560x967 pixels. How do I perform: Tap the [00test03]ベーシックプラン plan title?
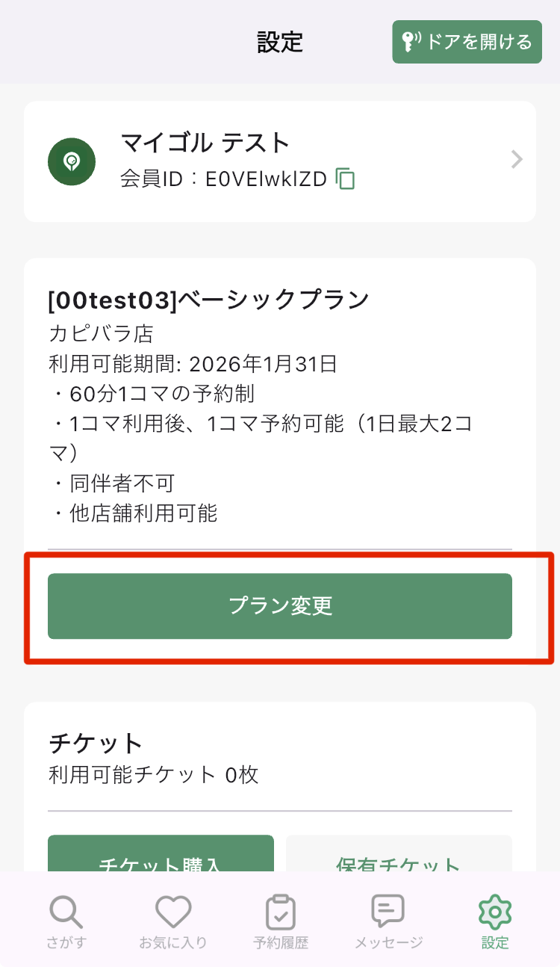click(208, 300)
